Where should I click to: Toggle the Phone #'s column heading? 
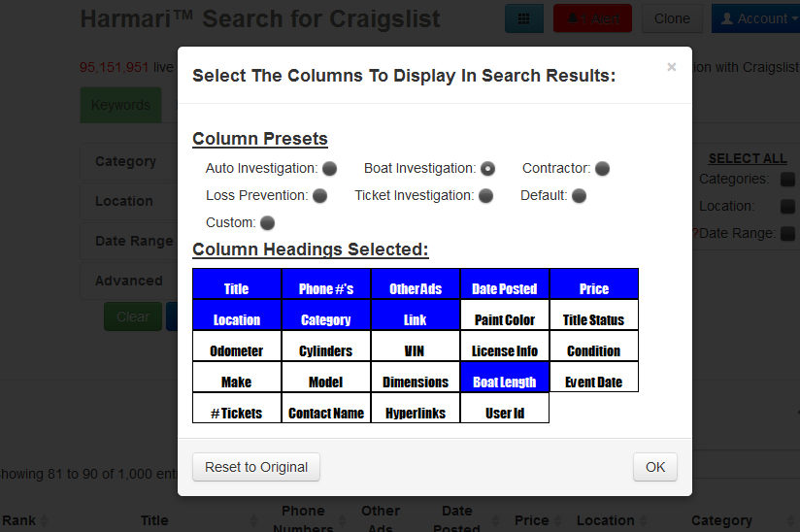pos(326,283)
